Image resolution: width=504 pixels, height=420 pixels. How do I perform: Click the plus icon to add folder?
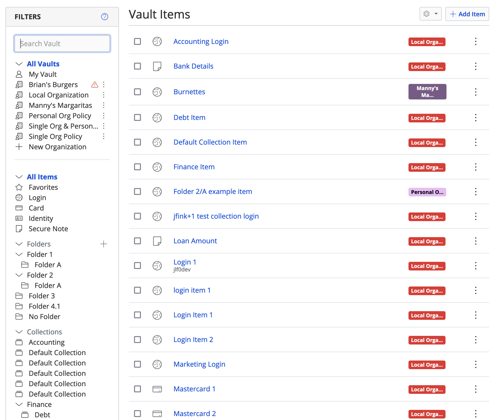coord(104,244)
